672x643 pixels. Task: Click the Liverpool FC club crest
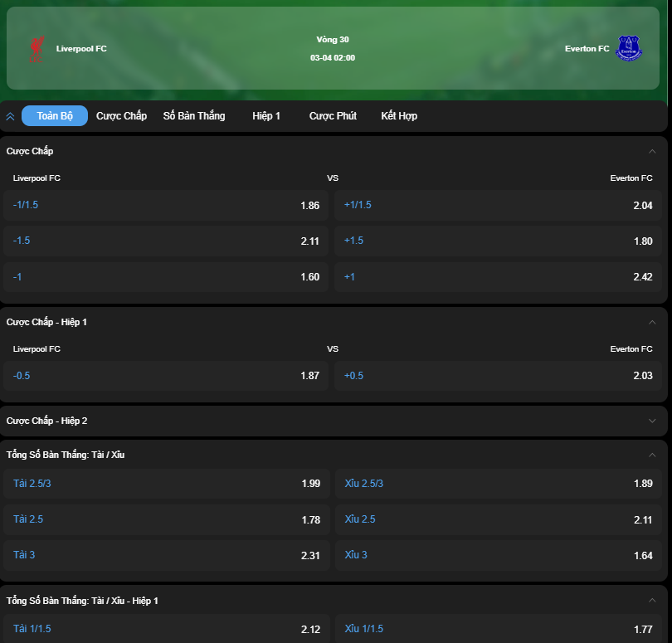(37, 49)
